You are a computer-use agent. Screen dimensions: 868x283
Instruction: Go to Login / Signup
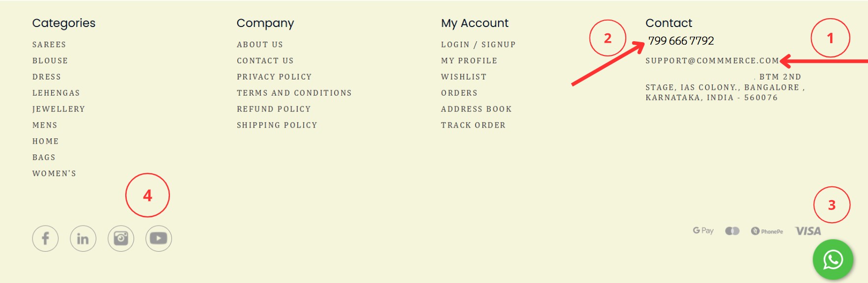coord(478,45)
